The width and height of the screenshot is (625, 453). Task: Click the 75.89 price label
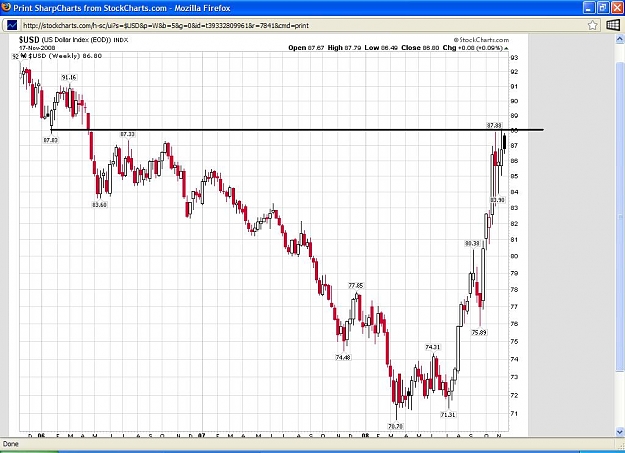(x=479, y=332)
